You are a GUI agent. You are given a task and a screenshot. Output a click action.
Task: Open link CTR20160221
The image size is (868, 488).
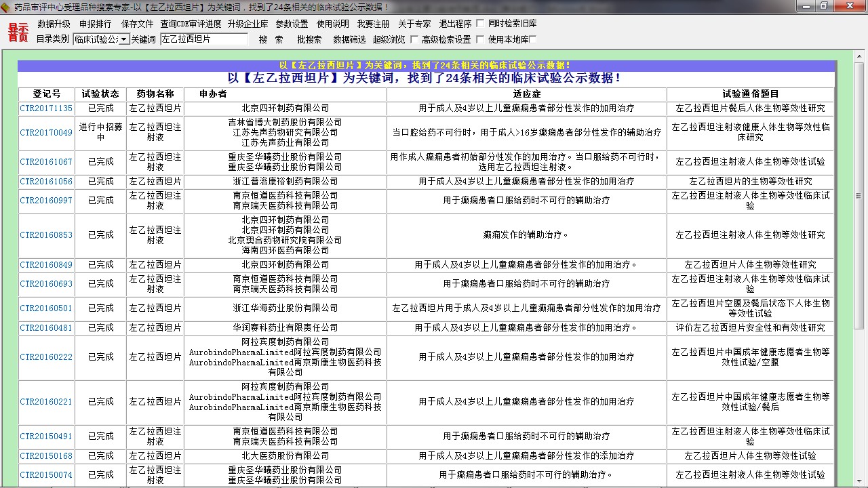[x=46, y=402]
